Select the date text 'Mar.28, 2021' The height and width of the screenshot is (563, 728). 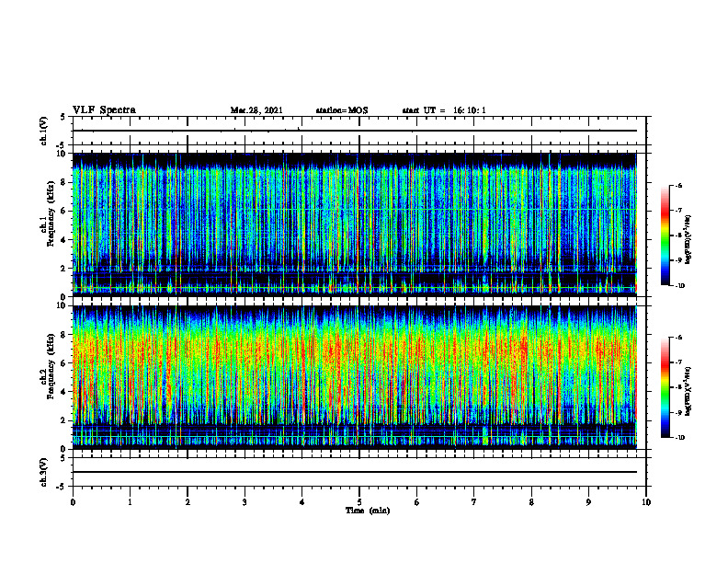(x=256, y=110)
